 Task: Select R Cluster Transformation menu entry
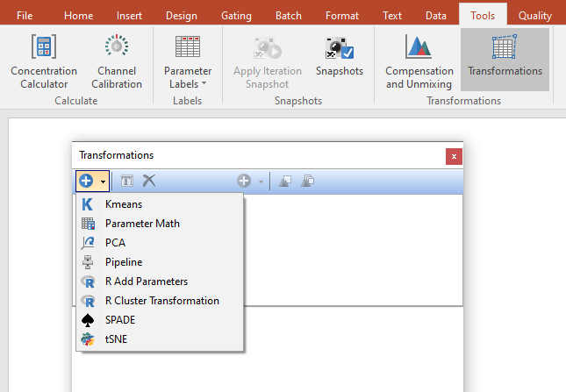pos(160,301)
